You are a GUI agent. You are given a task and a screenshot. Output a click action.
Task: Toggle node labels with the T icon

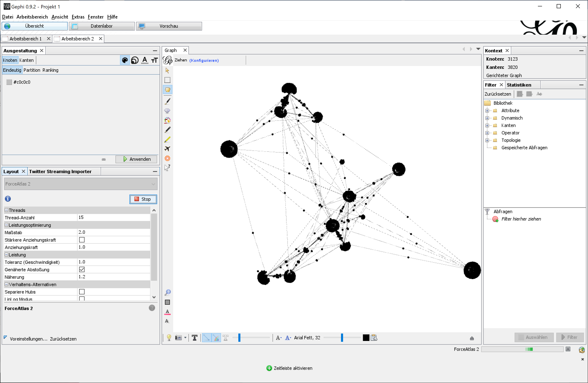click(x=194, y=338)
